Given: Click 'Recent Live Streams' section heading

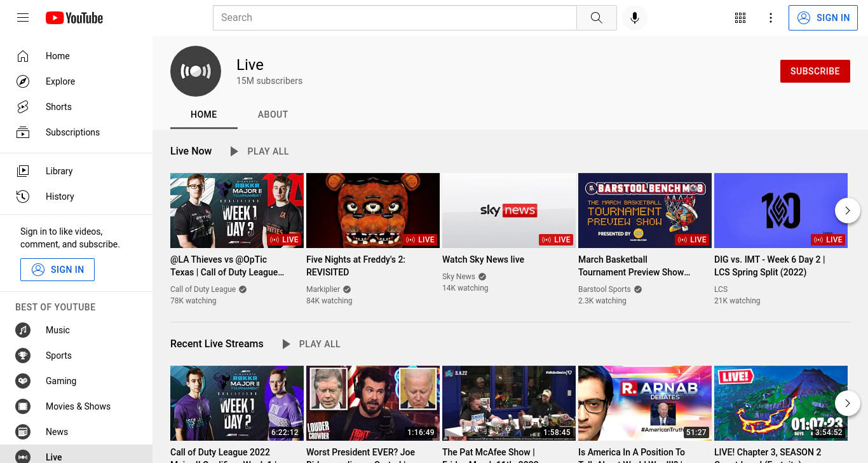Looking at the screenshot, I should click(x=217, y=343).
